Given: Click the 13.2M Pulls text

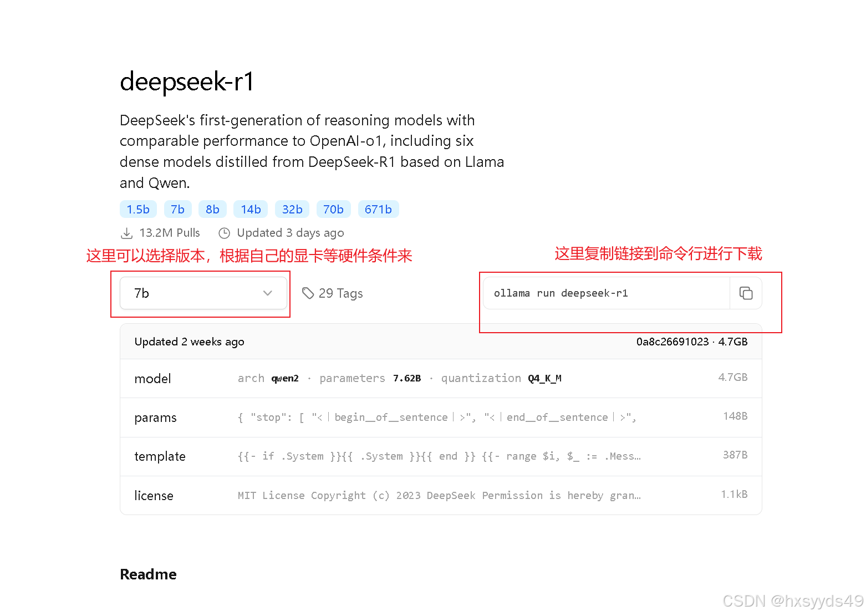Looking at the screenshot, I should pyautogui.click(x=170, y=233).
